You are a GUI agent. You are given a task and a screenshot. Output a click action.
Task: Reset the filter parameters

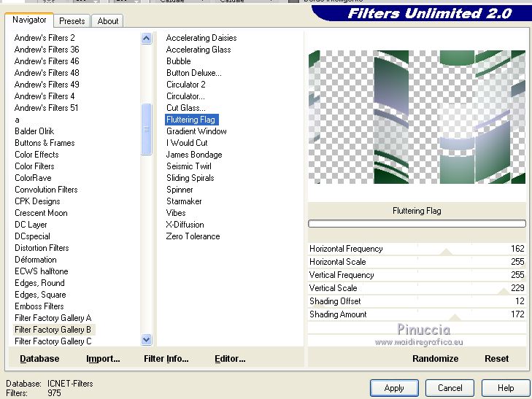[496, 359]
